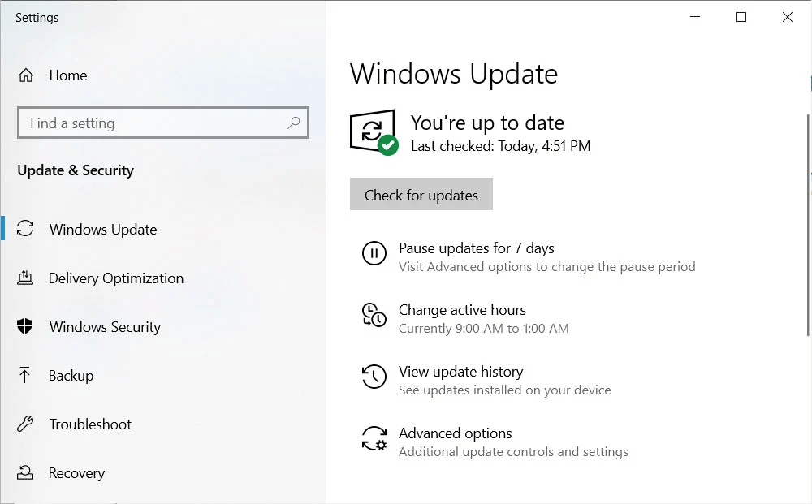Click "Additional update controls and settings" text
The width and height of the screenshot is (812, 504).
pyautogui.click(x=513, y=452)
